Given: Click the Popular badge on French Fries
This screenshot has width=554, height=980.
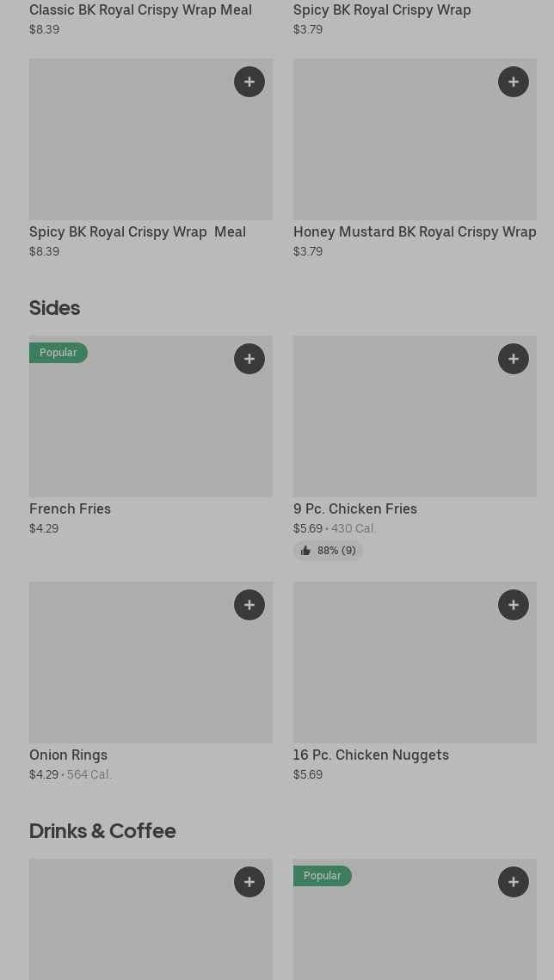Looking at the screenshot, I should pyautogui.click(x=58, y=353).
